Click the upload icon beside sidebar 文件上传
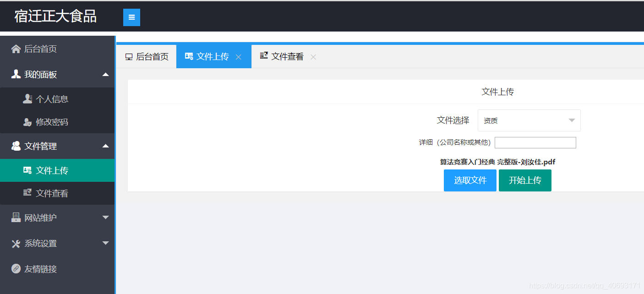 click(x=27, y=170)
